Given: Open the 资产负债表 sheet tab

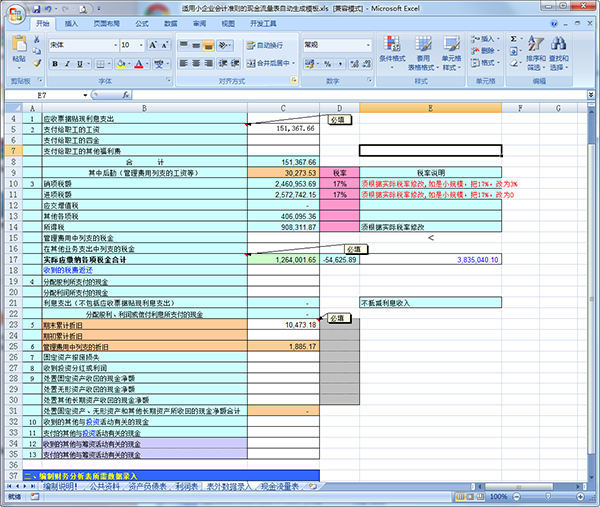Looking at the screenshot, I should pos(148,486).
